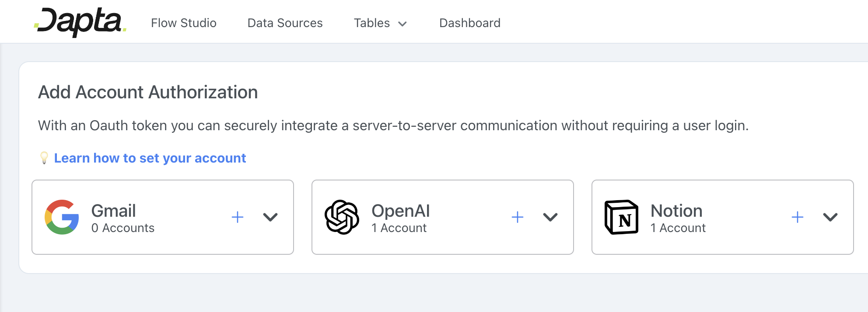
Task: Click the Dapta logo
Action: point(80,22)
